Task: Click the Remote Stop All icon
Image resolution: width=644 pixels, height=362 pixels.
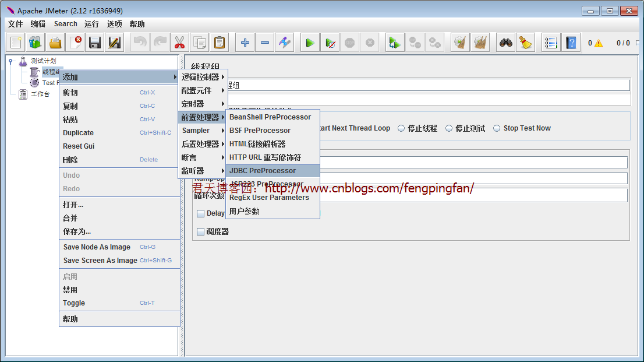Action: click(x=415, y=43)
